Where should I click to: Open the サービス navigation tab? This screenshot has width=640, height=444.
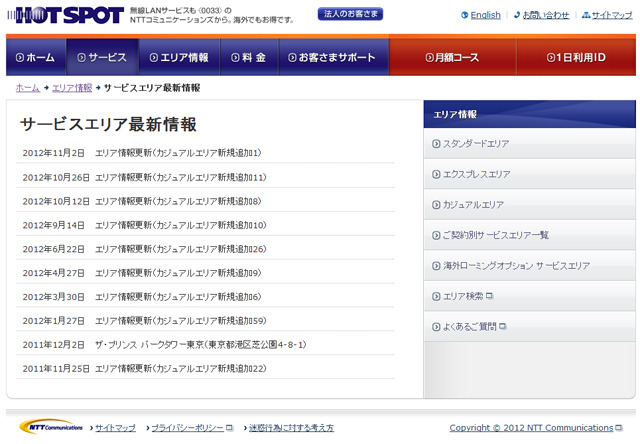pos(102,57)
